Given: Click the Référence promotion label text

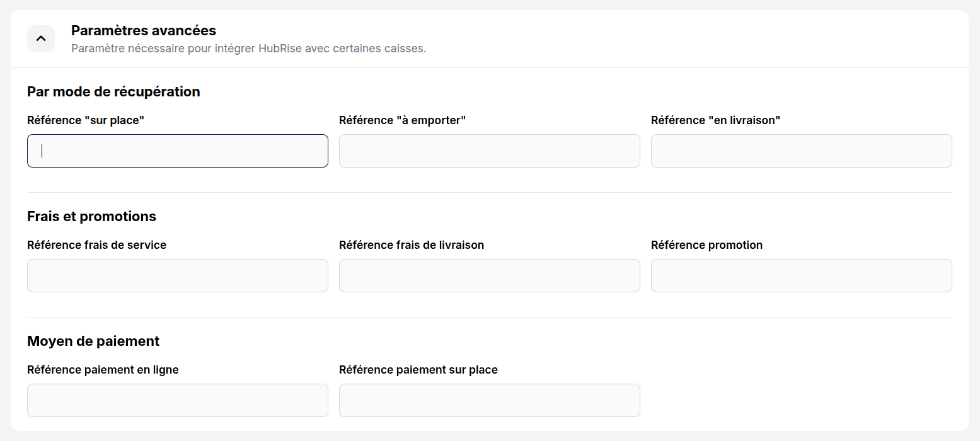Looking at the screenshot, I should click(706, 245).
